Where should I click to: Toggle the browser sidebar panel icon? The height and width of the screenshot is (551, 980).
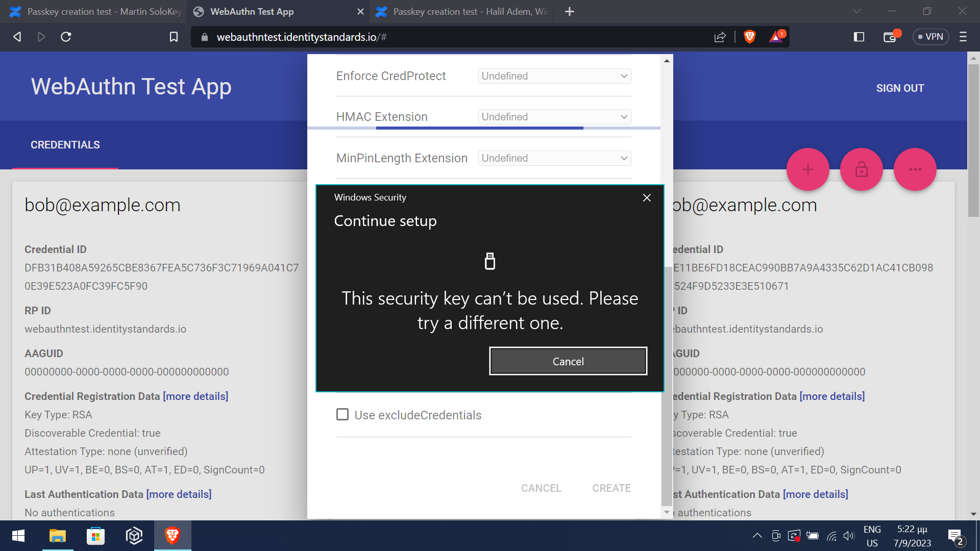(859, 37)
